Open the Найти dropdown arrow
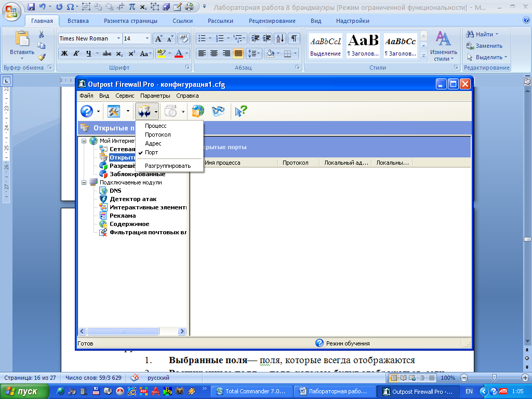 tap(497, 34)
